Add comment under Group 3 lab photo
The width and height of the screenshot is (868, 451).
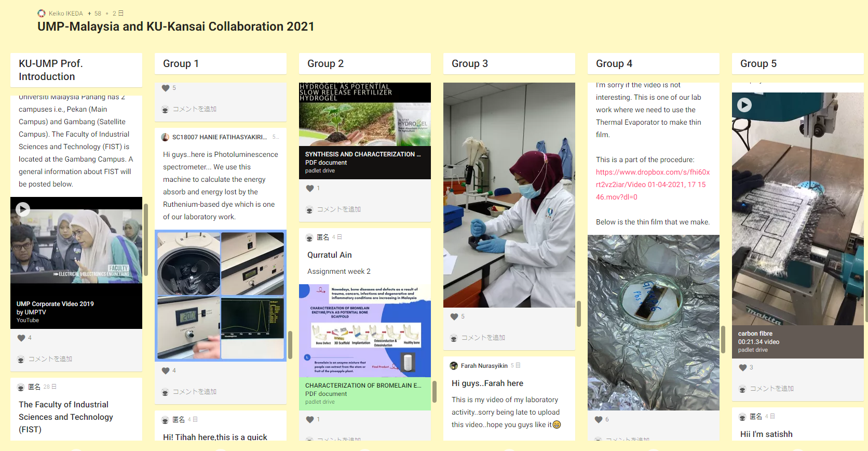[x=483, y=338]
